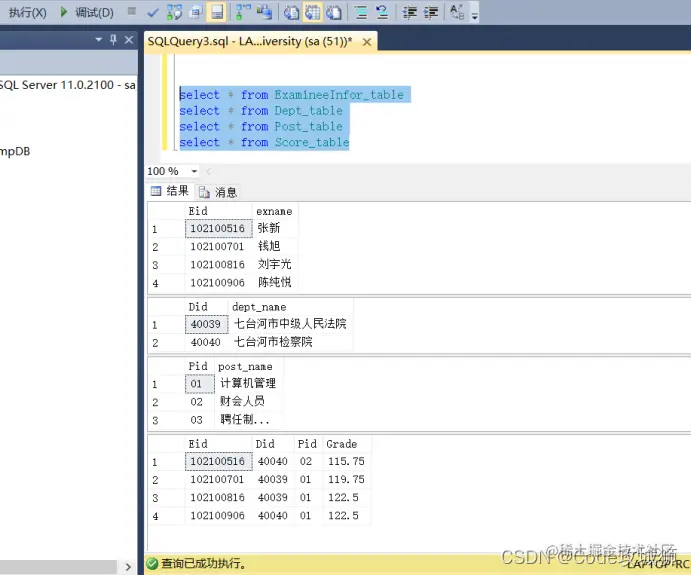Close the SQLQuery3.sql tab
This screenshot has width=692, height=576.
point(367,42)
